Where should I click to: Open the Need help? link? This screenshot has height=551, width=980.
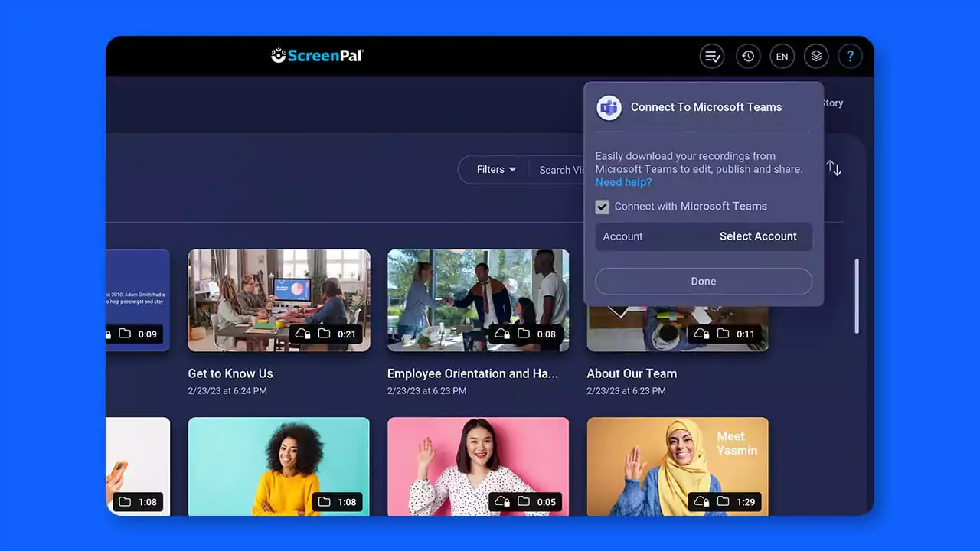[x=624, y=182]
